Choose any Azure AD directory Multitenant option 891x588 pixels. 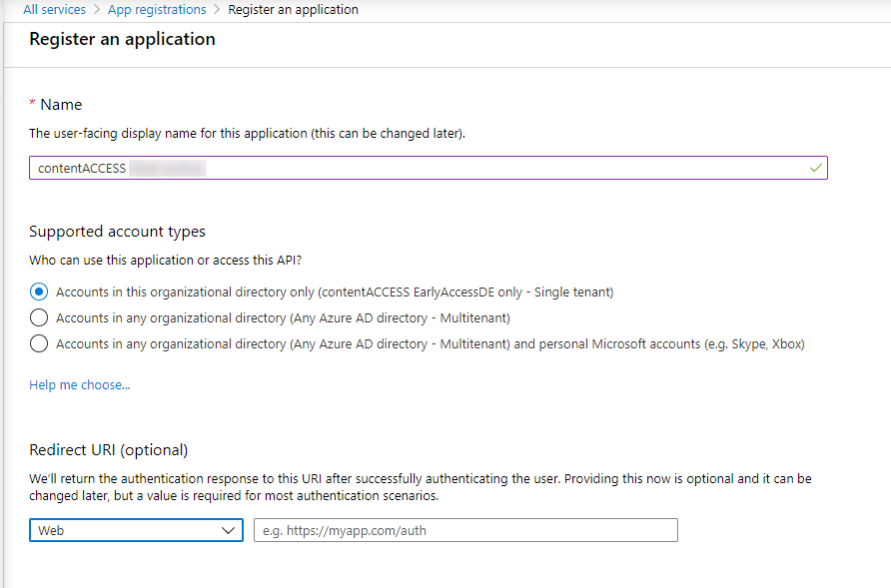click(x=39, y=318)
